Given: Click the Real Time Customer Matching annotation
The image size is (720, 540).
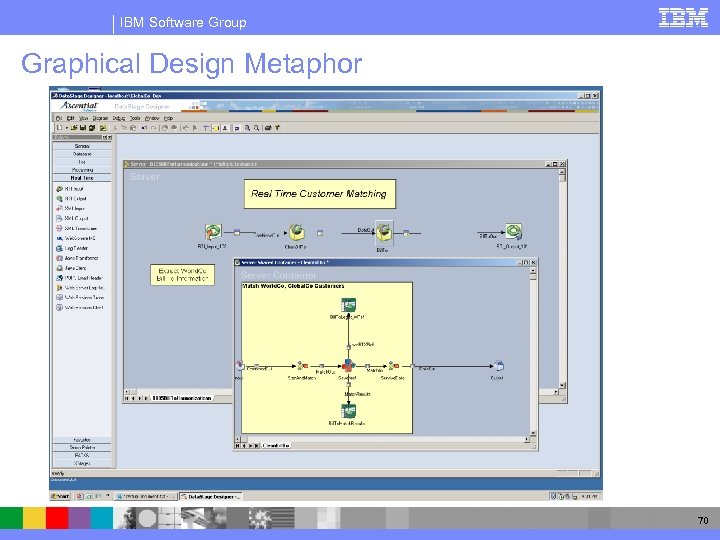Looking at the screenshot, I should (x=319, y=194).
